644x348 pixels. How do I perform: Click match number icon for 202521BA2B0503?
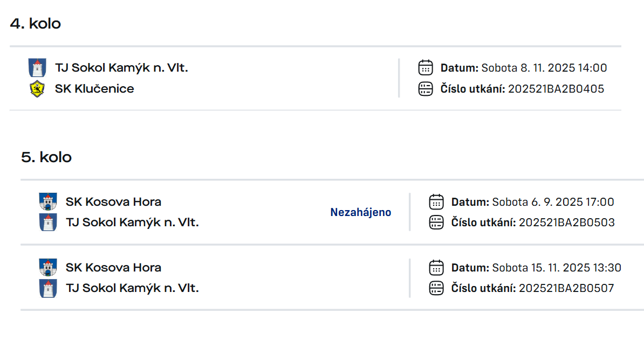(x=436, y=222)
